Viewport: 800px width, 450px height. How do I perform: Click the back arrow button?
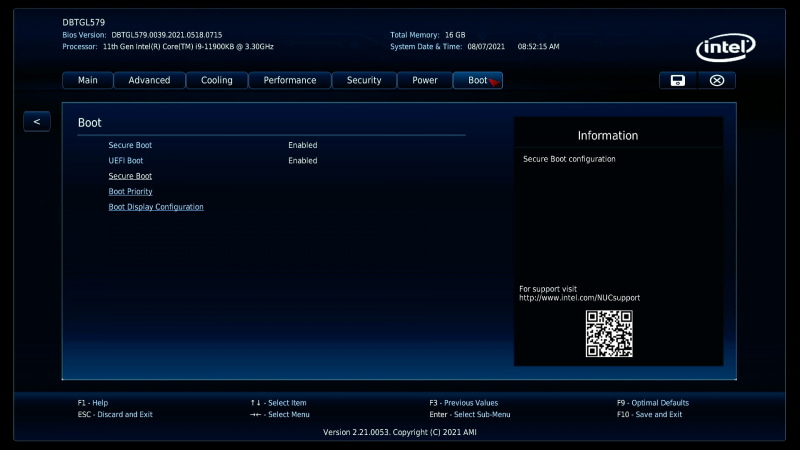point(37,121)
